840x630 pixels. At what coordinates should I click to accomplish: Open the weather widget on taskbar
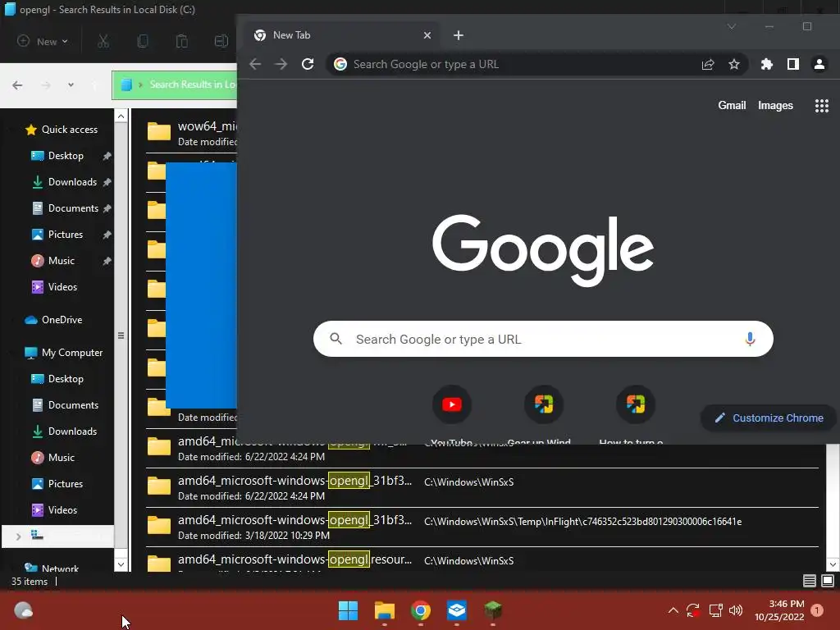point(23,610)
